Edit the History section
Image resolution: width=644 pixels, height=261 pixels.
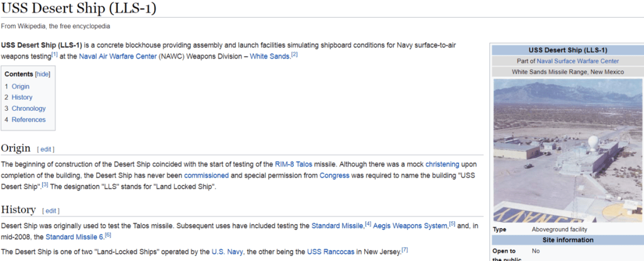[51, 211]
